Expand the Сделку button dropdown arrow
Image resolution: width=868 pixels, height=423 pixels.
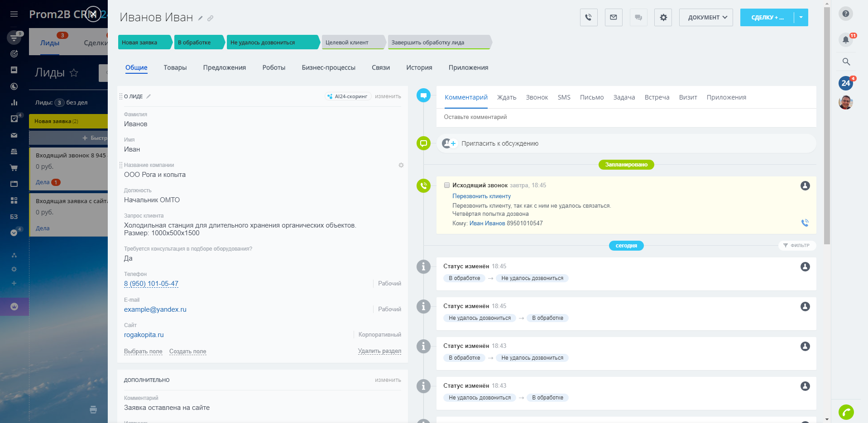pos(801,18)
